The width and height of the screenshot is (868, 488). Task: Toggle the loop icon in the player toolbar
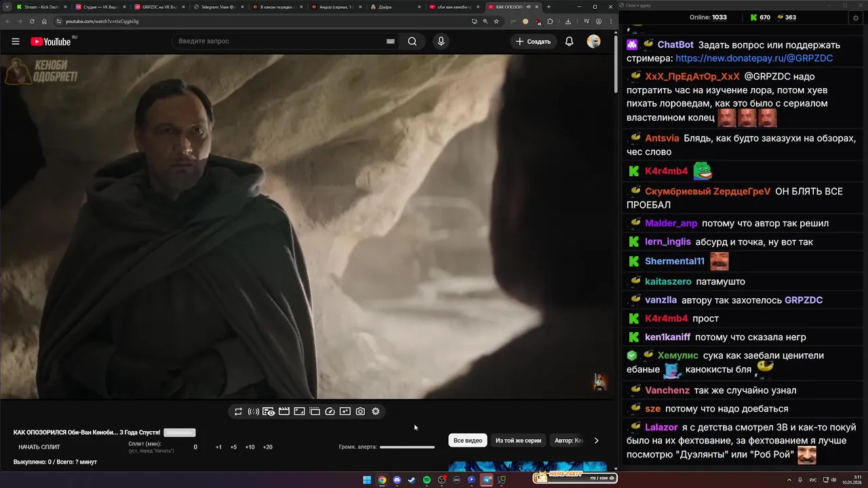(238, 411)
